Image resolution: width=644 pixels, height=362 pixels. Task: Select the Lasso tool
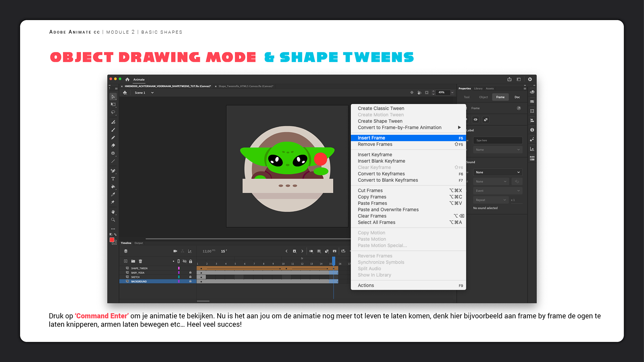(x=113, y=113)
